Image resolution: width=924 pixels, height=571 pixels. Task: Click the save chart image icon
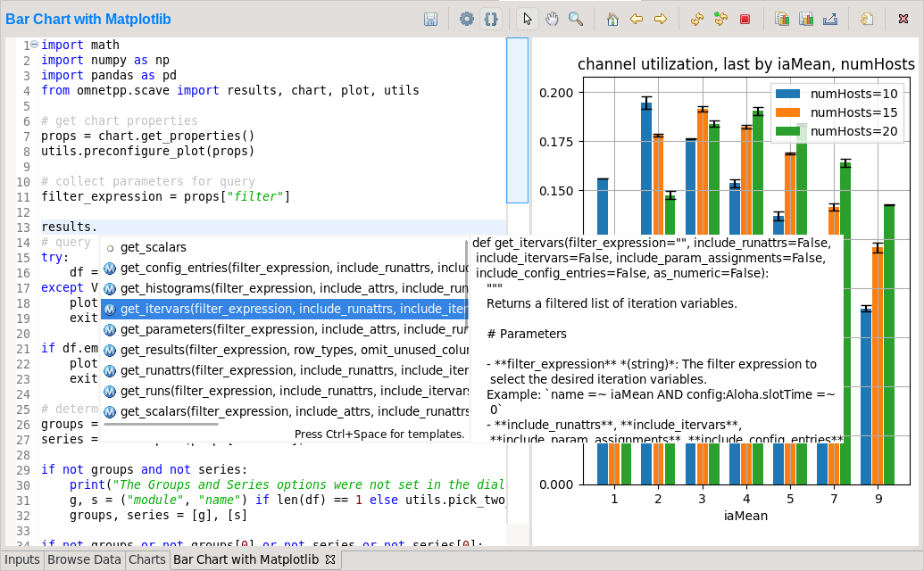click(806, 20)
